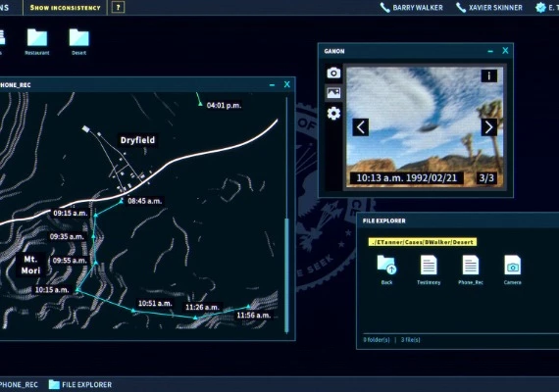
Task: Call Barry Walker from top bar
Action: pyautogui.click(x=412, y=8)
